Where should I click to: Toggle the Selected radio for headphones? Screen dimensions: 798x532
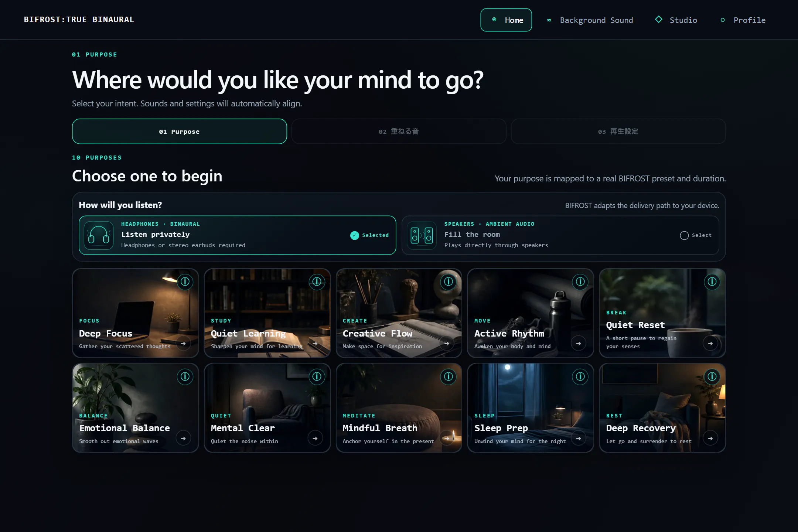click(x=355, y=235)
